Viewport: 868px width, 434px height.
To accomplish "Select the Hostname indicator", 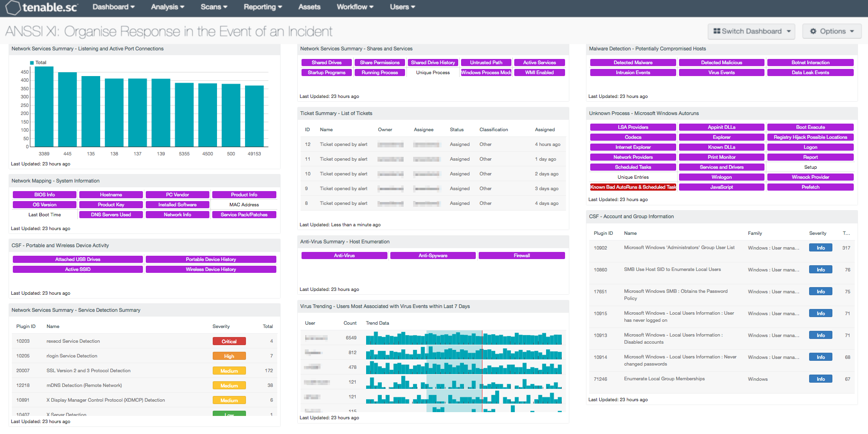I will [x=111, y=195].
